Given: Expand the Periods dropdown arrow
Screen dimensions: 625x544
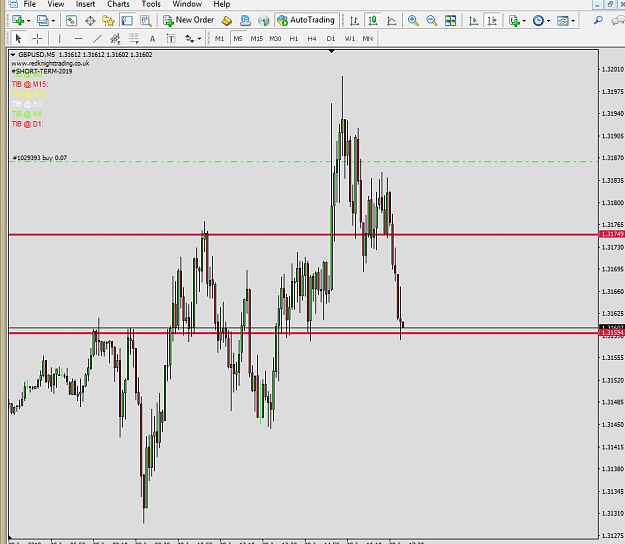Looking at the screenshot, I should (x=548, y=21).
